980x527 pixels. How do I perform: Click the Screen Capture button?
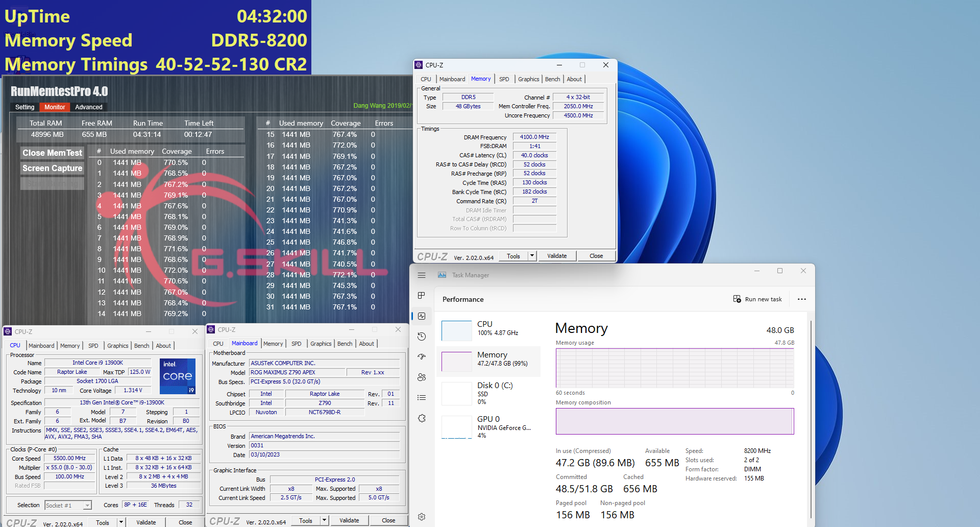click(52, 168)
